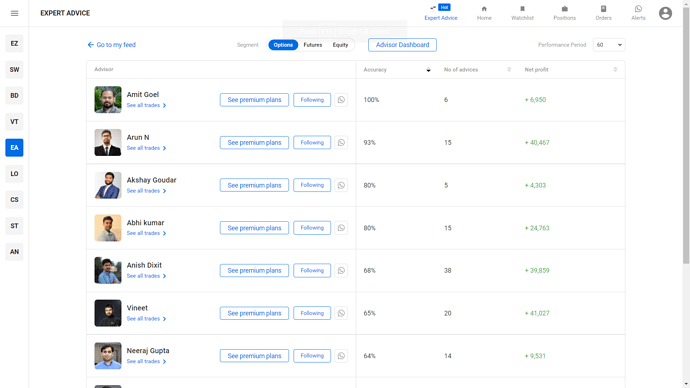Click WhatsApp icon in Vineet's row
Image resolution: width=690 pixels, height=388 pixels.
point(341,313)
